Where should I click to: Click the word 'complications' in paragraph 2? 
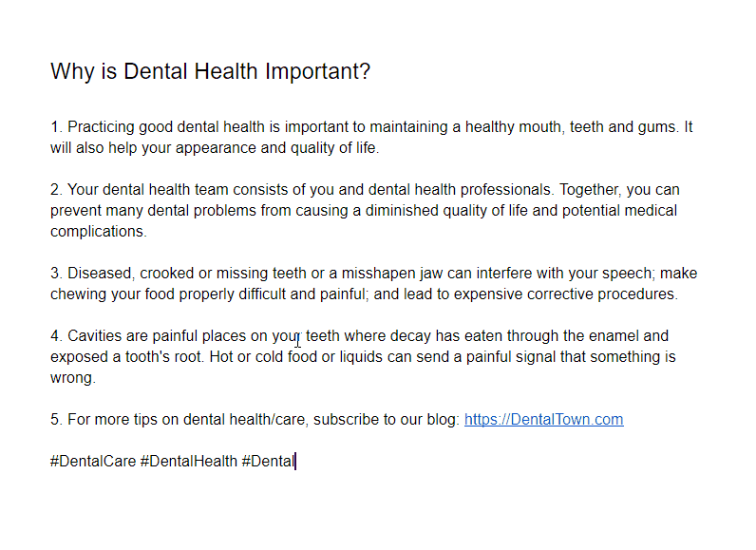coord(97,232)
